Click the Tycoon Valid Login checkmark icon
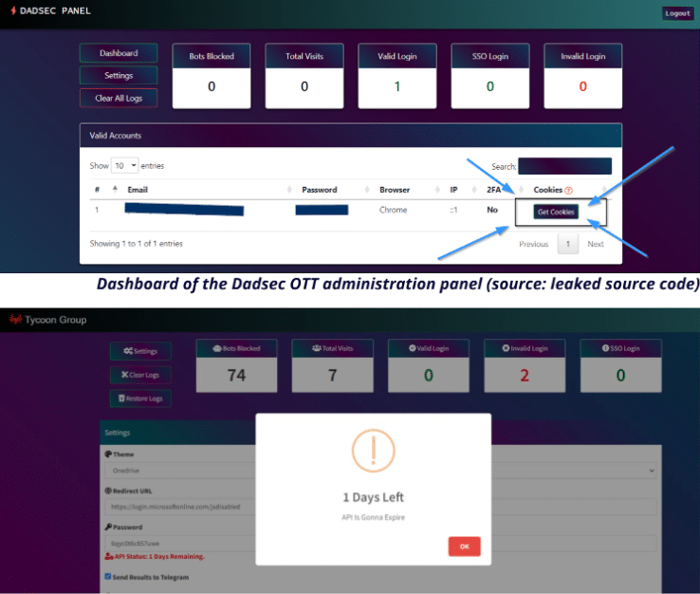700x594 pixels. coord(413,348)
